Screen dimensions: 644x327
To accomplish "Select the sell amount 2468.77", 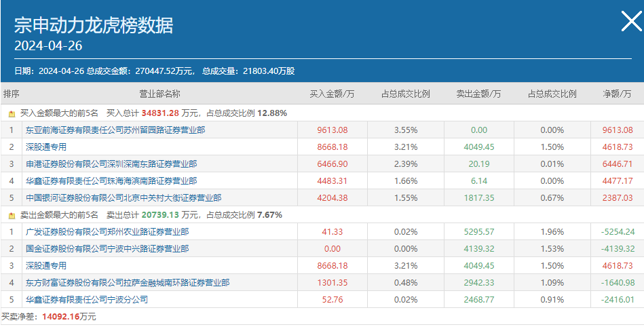I will click(x=479, y=299).
